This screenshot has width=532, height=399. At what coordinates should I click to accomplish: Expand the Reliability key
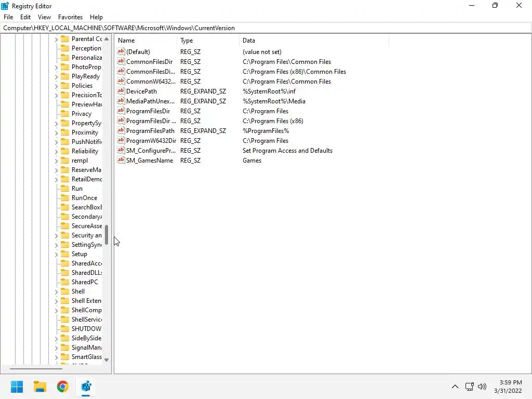tap(56, 152)
